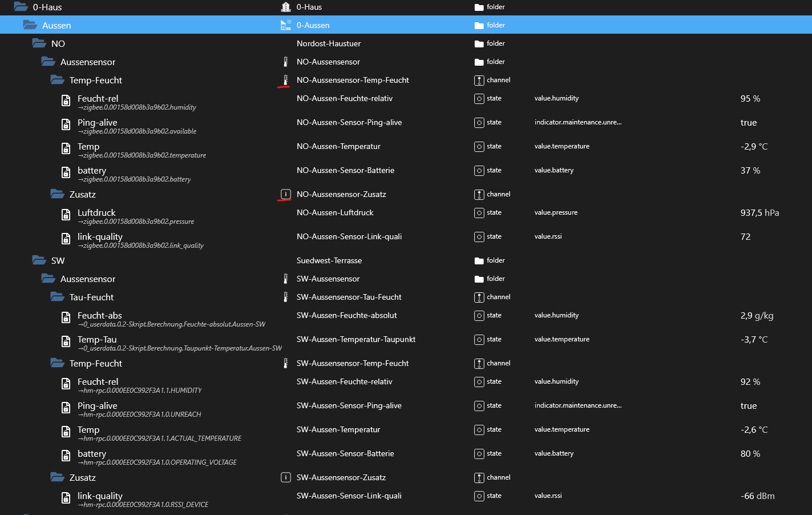The height and width of the screenshot is (515, 812).
Task: Click the -66 dBm value cell
Action: pyautogui.click(x=757, y=496)
